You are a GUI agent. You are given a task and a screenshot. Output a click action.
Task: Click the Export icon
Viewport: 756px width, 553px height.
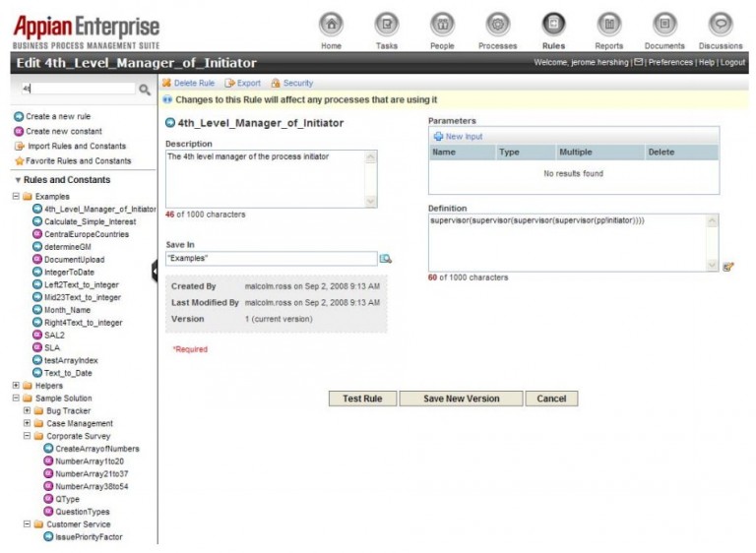coord(229,83)
